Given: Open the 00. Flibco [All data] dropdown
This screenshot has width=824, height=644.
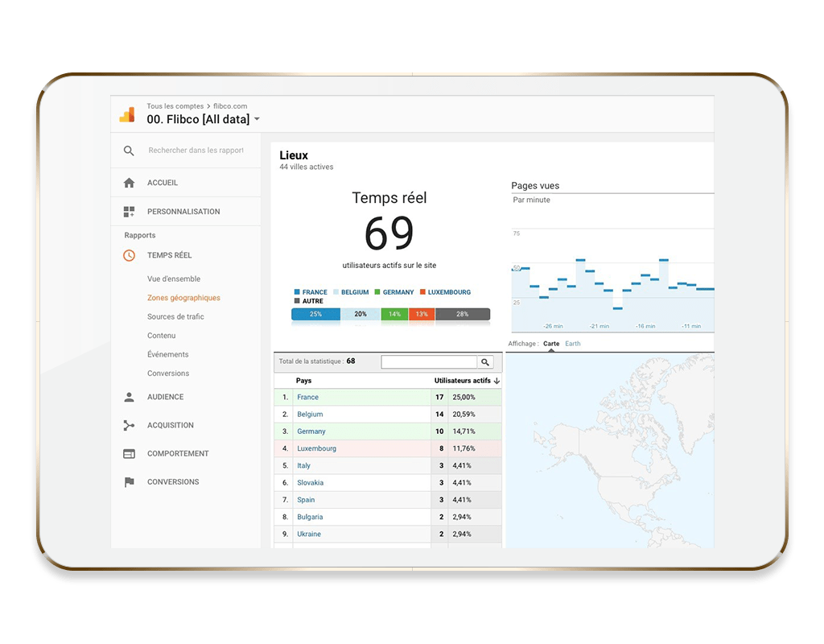Looking at the screenshot, I should tap(204, 119).
